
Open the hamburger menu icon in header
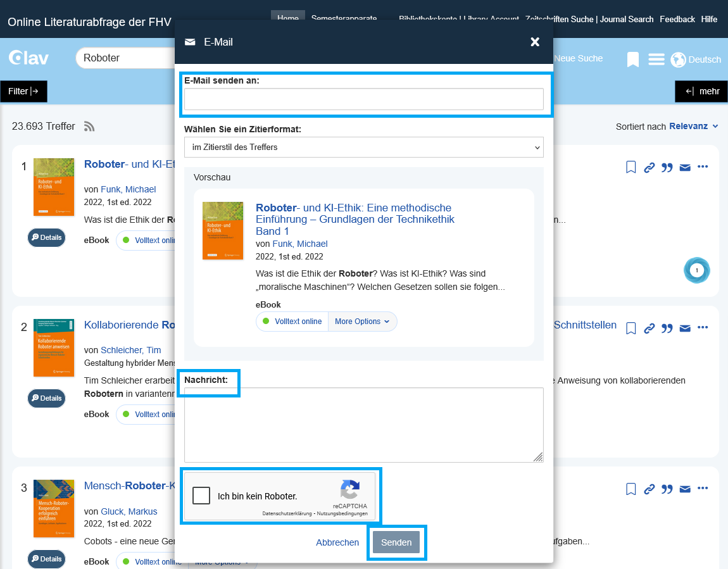[656, 59]
